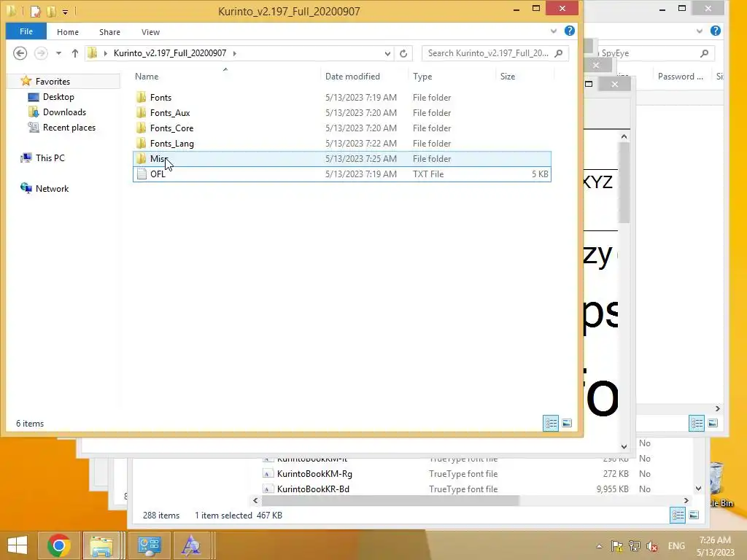Image resolution: width=747 pixels, height=560 pixels.
Task: Sort by the Type column header
Action: pyautogui.click(x=422, y=76)
